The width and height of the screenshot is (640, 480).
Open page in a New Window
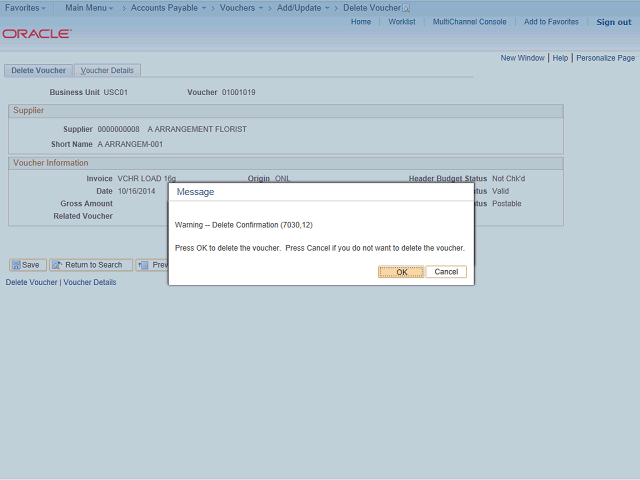[x=522, y=58]
